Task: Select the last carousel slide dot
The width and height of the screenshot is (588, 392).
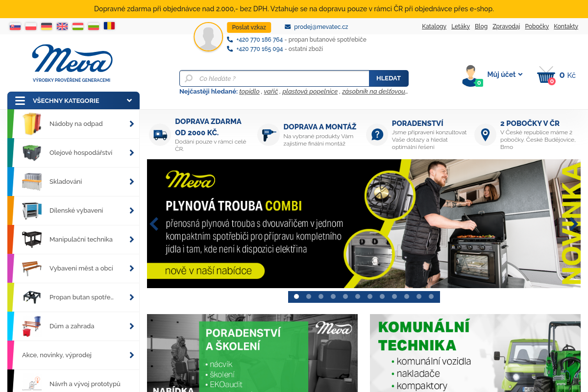Action: (x=431, y=296)
